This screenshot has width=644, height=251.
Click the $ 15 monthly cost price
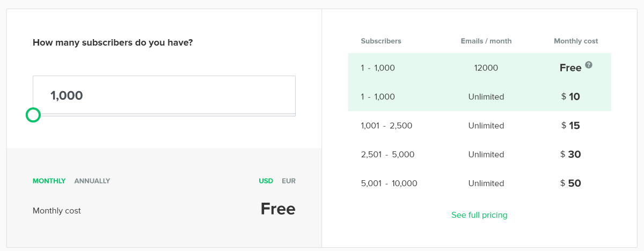(x=570, y=125)
